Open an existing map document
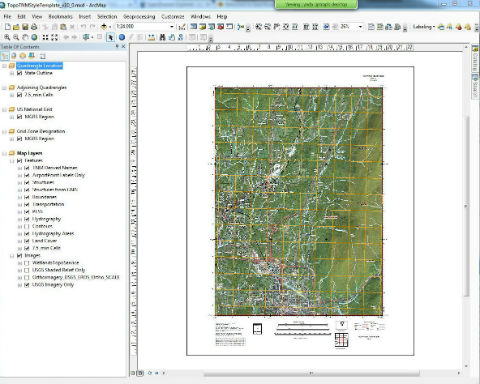This screenshot has height=384, width=480. pyautogui.click(x=16, y=27)
